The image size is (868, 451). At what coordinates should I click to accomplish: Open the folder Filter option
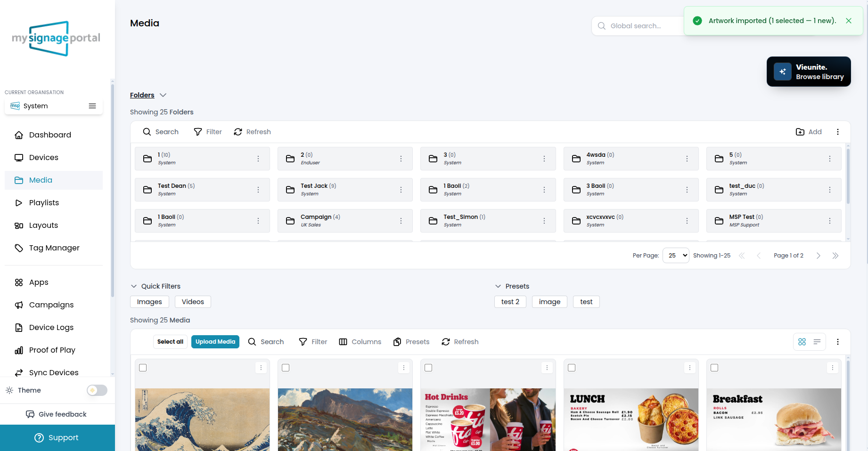pyautogui.click(x=208, y=132)
